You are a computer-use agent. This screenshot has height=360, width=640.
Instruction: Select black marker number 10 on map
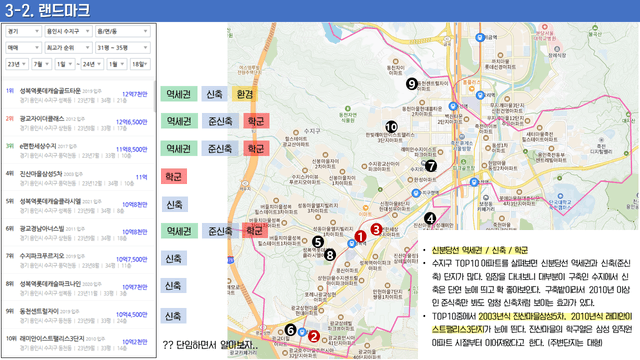(391, 127)
